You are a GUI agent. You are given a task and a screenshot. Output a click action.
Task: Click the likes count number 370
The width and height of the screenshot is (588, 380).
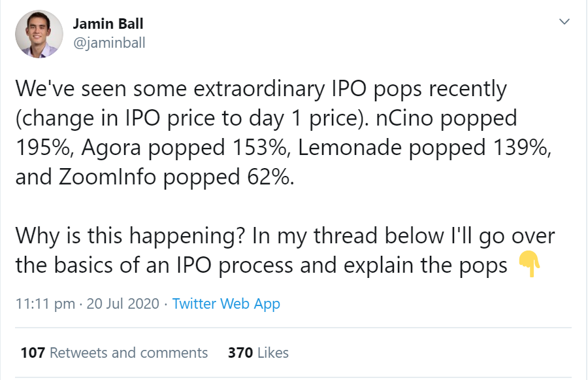(240, 353)
